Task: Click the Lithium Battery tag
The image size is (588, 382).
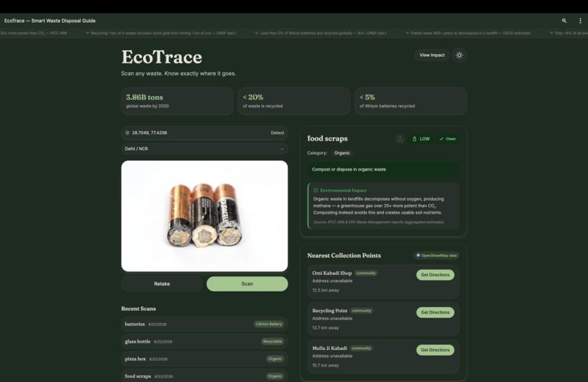Action: point(268,324)
